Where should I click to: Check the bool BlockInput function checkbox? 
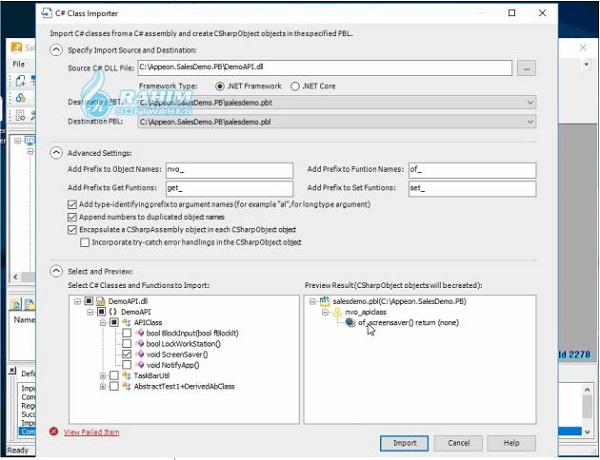coord(127,333)
